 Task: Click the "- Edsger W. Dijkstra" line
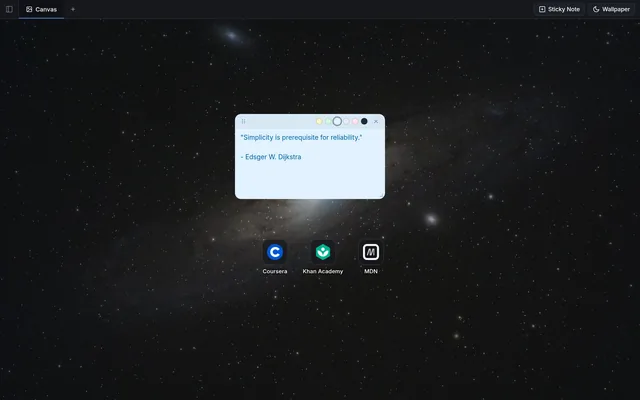271,157
